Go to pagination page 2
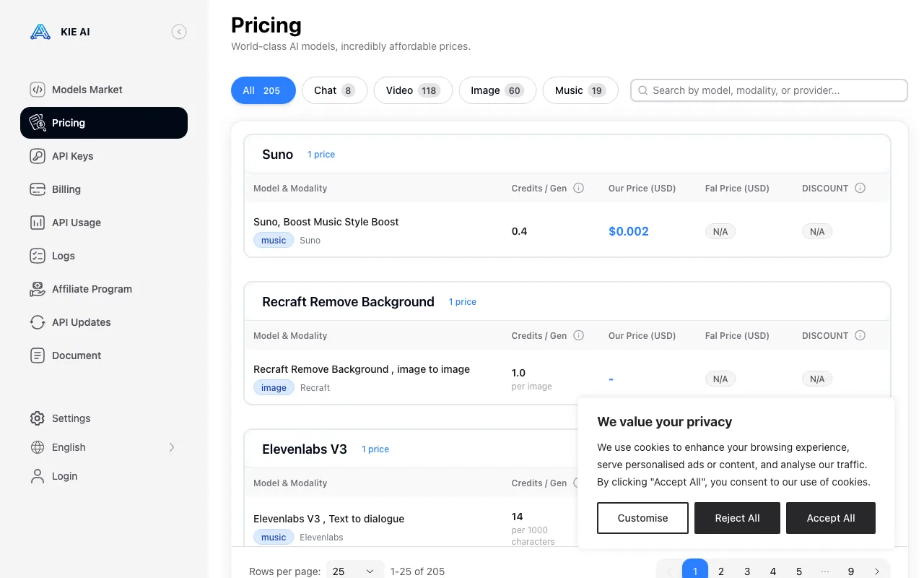This screenshot has width=924, height=578. coord(721,571)
